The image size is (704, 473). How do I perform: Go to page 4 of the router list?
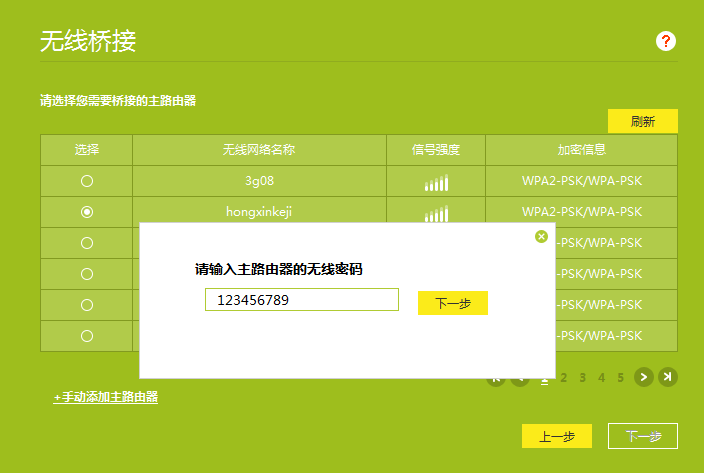click(602, 378)
